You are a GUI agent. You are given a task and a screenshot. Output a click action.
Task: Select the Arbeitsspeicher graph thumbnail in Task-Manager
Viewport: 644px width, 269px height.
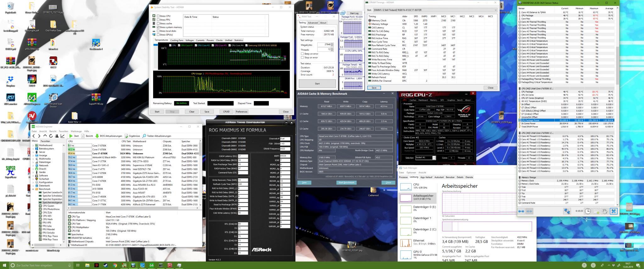click(x=406, y=198)
